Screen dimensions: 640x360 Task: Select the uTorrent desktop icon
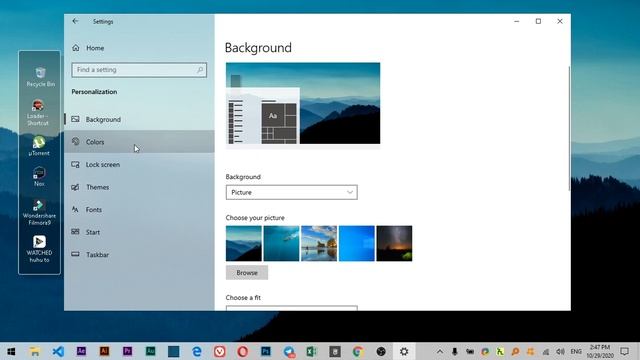click(39, 146)
